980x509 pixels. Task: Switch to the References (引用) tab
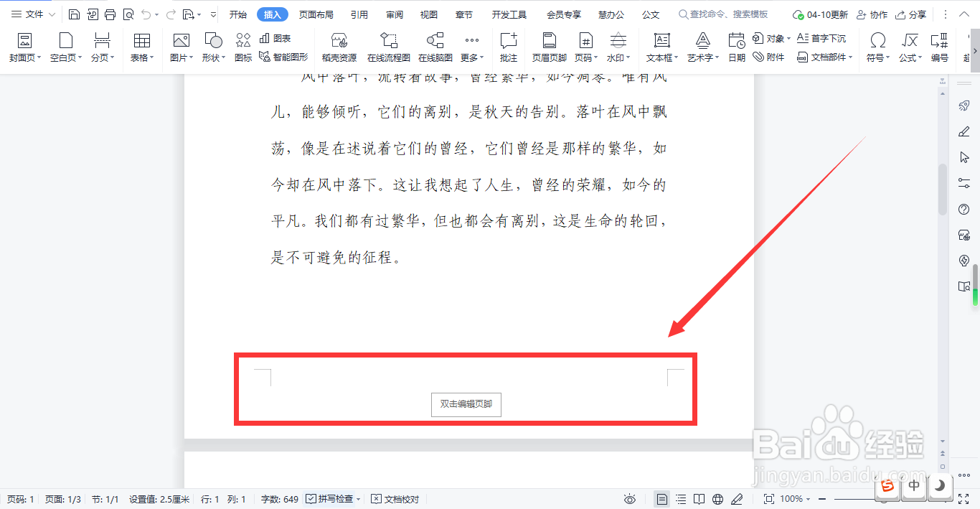359,14
